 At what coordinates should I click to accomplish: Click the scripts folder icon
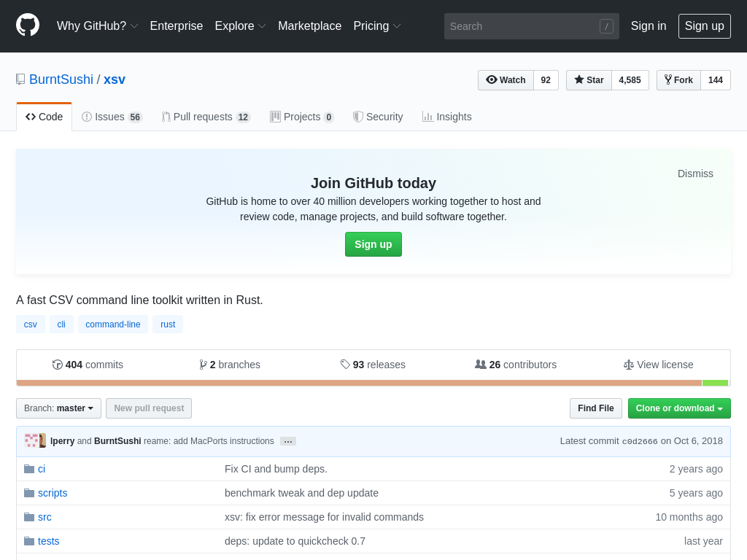click(29, 493)
